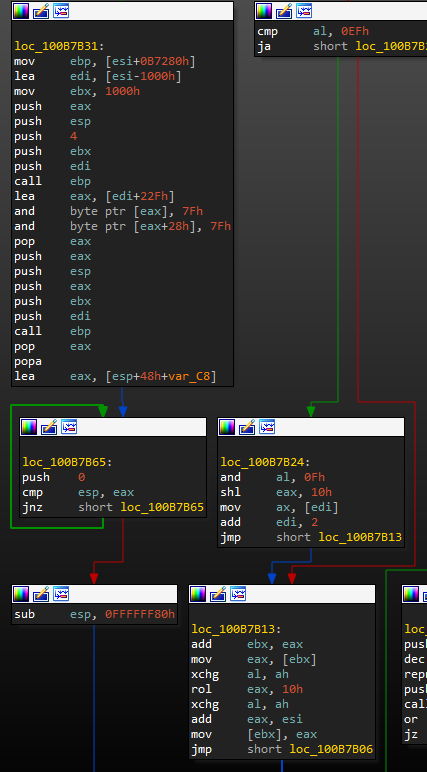Click the edit pencil icon on loc_100B7B24 block
Screen dimensions: 427x772
(x=247, y=427)
